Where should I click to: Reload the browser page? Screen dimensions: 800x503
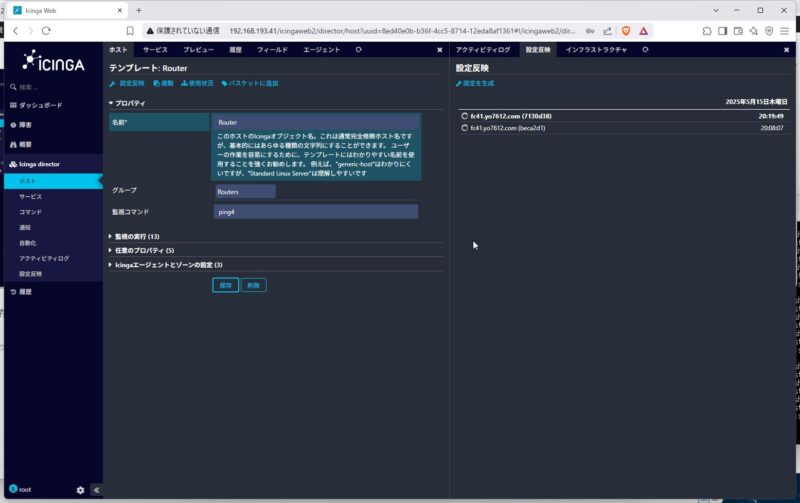(46, 31)
